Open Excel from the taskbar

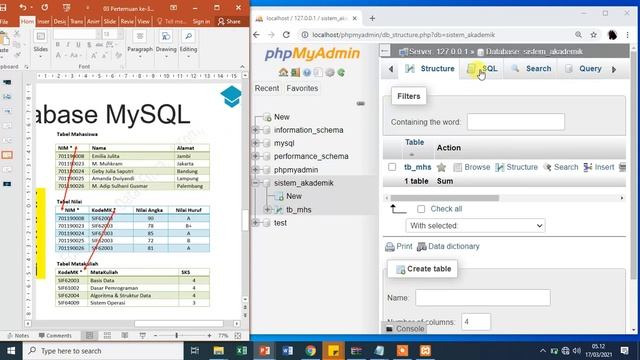click(241, 351)
